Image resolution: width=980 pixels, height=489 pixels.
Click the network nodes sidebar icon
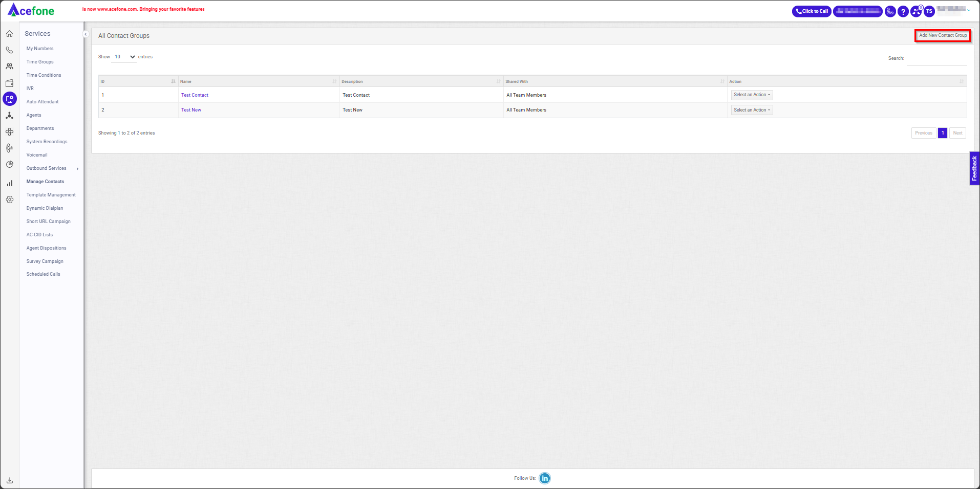(9, 116)
